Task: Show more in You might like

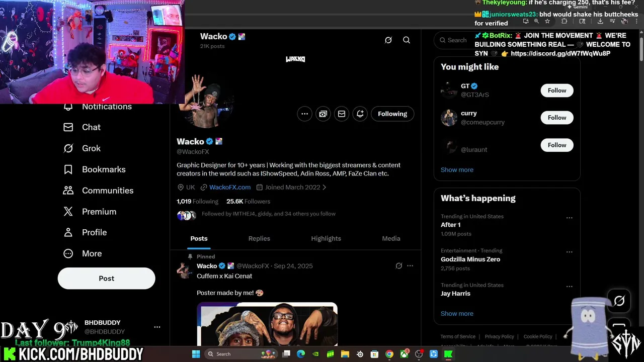Action: click(457, 170)
